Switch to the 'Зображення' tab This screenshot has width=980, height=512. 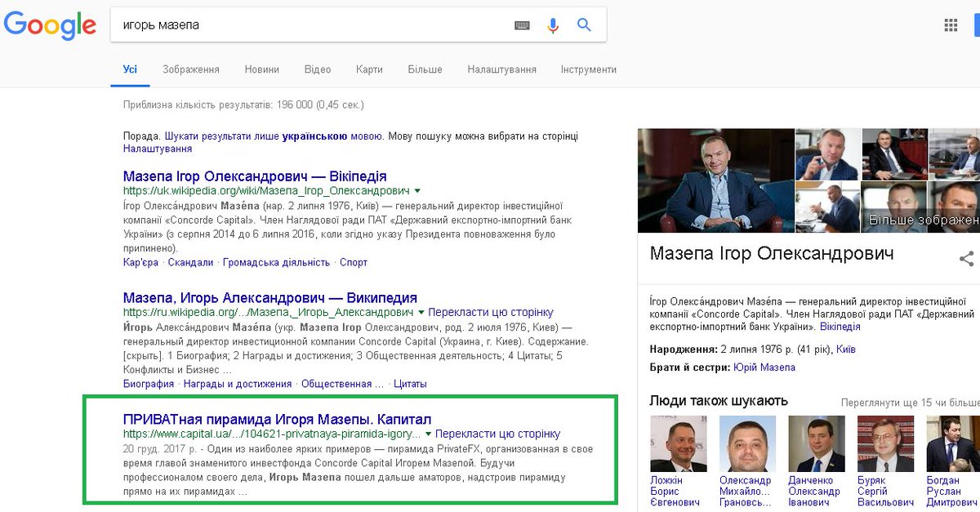(x=191, y=69)
